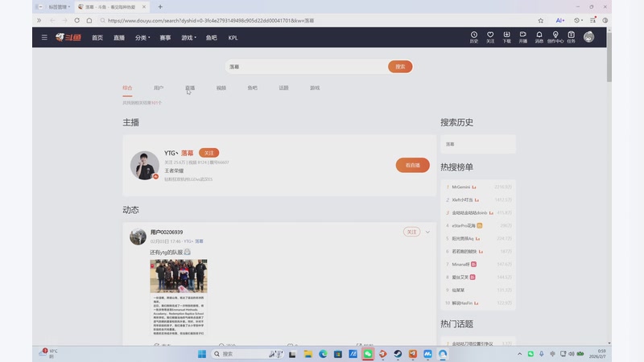Click the Douyu logo

tap(68, 37)
